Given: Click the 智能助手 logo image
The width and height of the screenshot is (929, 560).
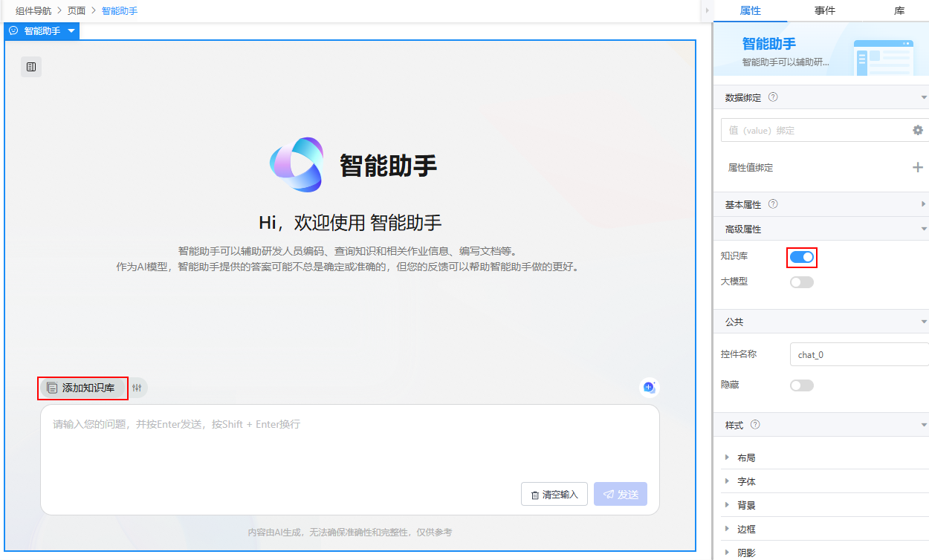Looking at the screenshot, I should pos(297,165).
